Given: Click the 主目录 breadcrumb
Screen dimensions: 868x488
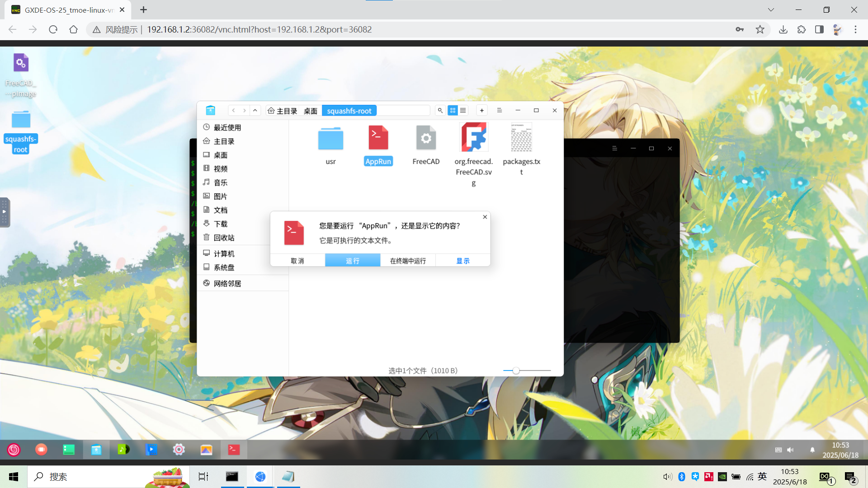Looking at the screenshot, I should point(283,111).
